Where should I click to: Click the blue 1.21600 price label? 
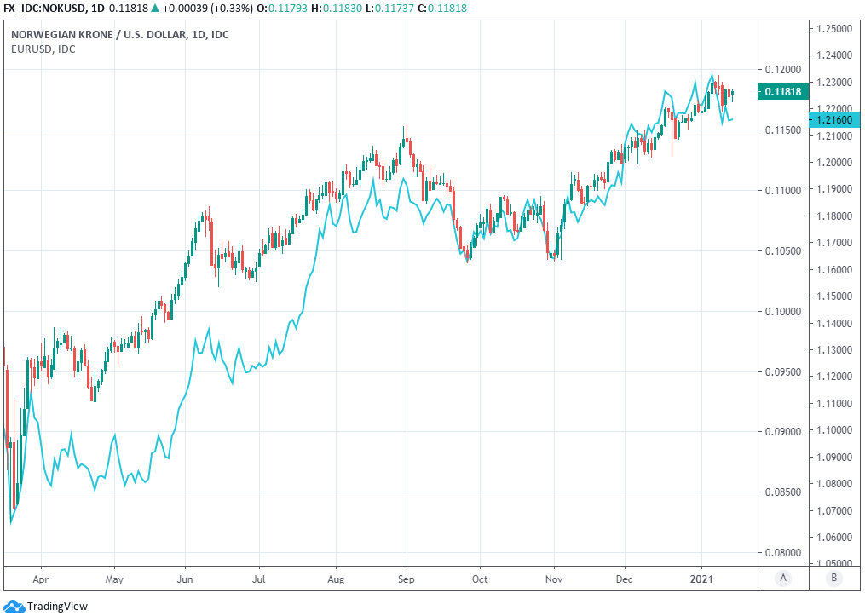pos(833,121)
